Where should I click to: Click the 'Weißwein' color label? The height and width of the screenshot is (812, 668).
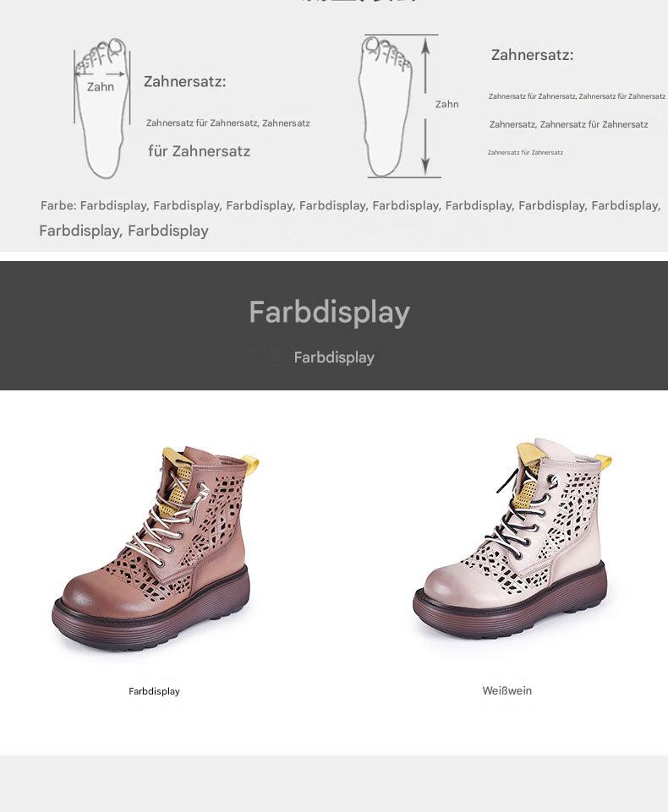506,690
